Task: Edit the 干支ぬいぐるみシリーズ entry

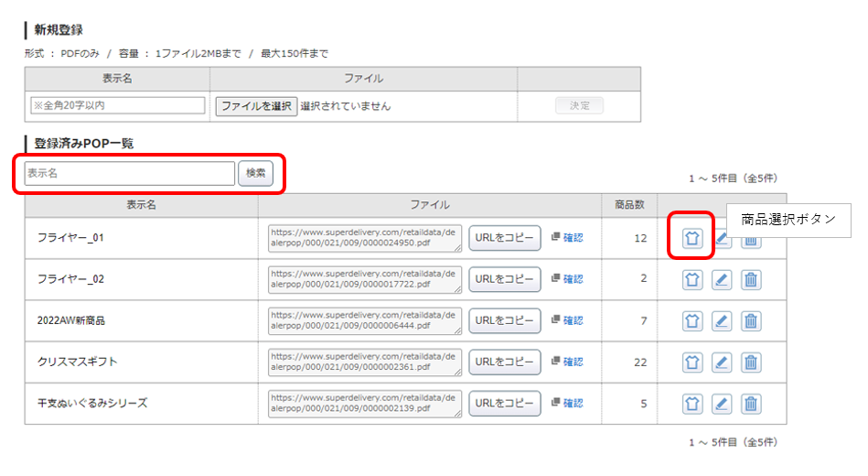Action: (722, 404)
